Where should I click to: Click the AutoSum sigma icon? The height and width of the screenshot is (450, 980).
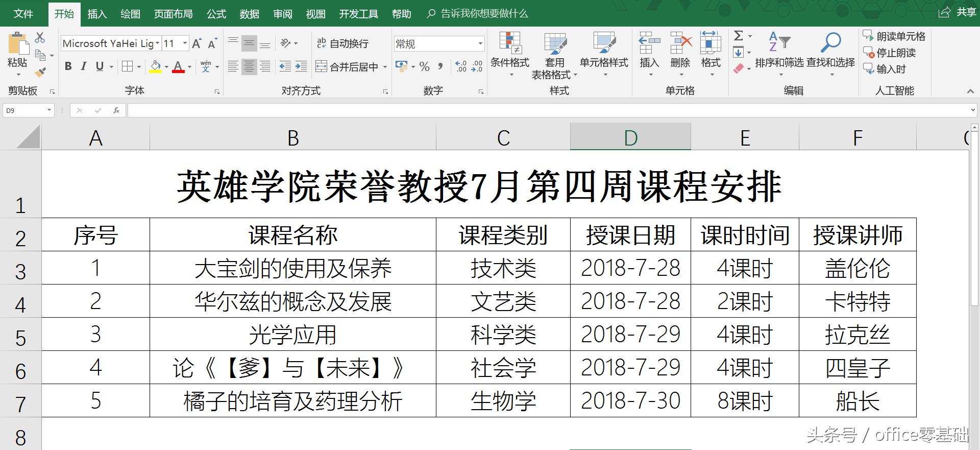(739, 36)
